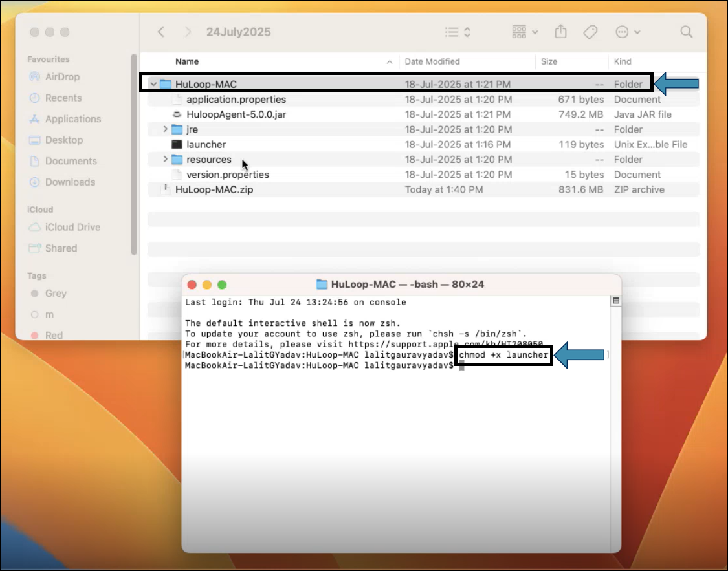The image size is (728, 571).
Task: Sort files by Date Modified column
Action: pos(432,61)
